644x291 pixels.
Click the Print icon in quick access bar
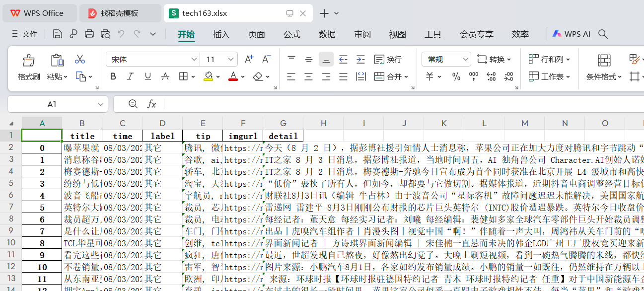89,34
